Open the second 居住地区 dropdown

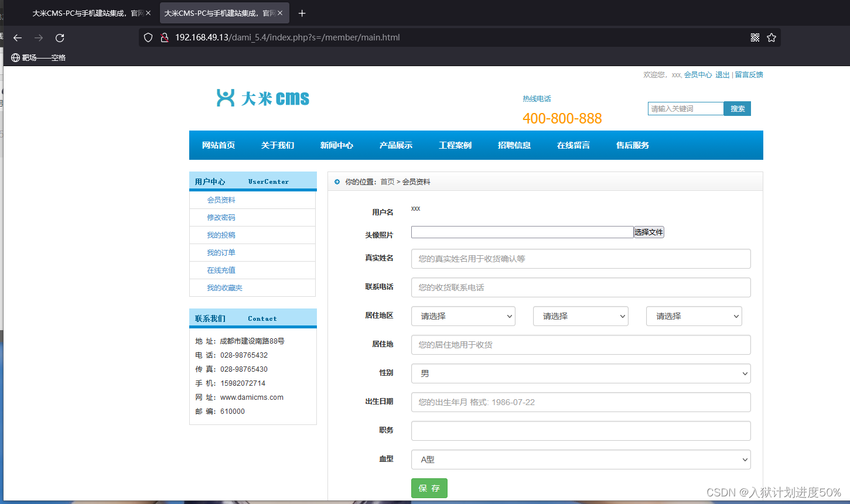[581, 316]
